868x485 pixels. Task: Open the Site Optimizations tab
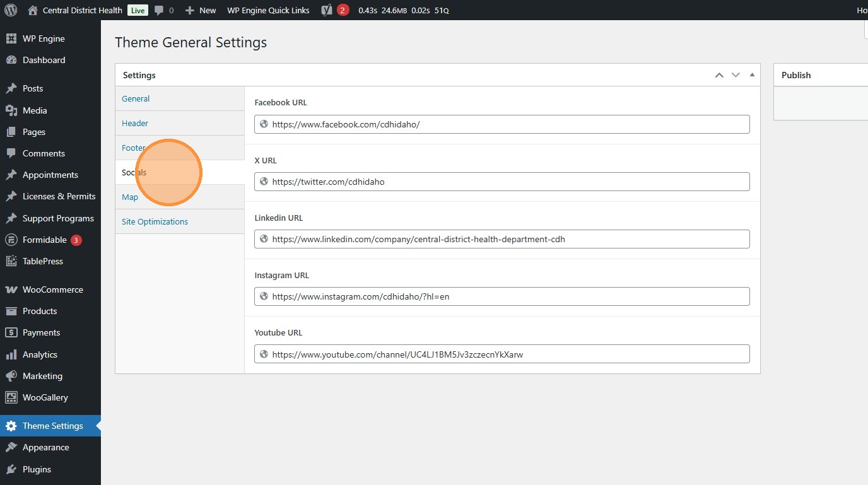155,221
